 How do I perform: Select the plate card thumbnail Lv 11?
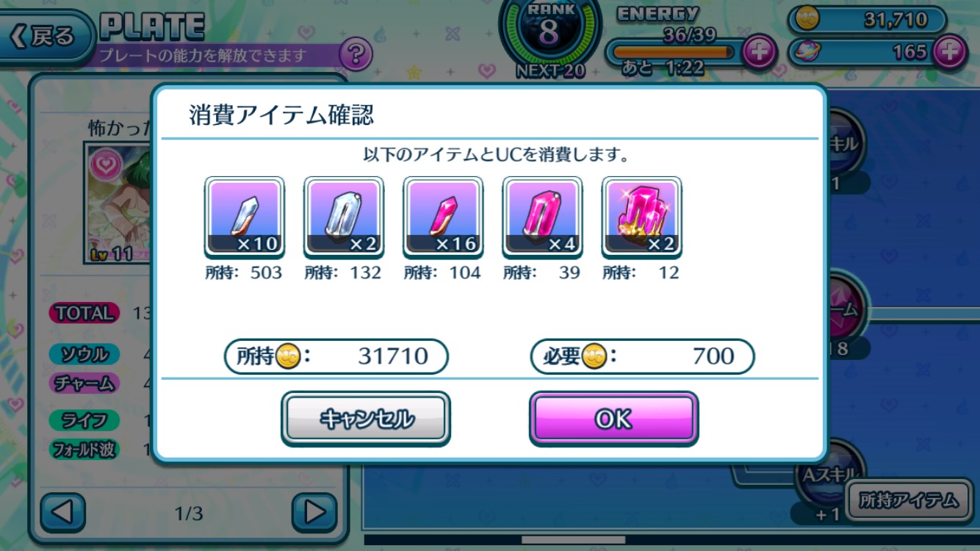119,201
